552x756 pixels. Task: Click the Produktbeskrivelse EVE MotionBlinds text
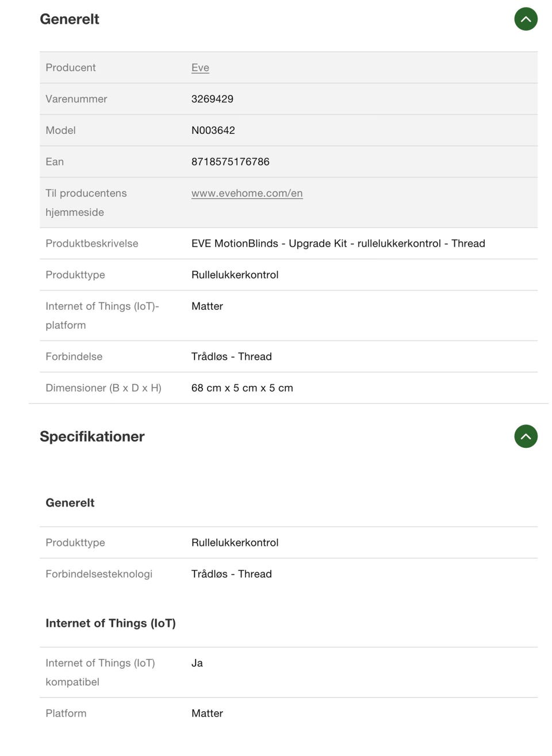coord(338,243)
